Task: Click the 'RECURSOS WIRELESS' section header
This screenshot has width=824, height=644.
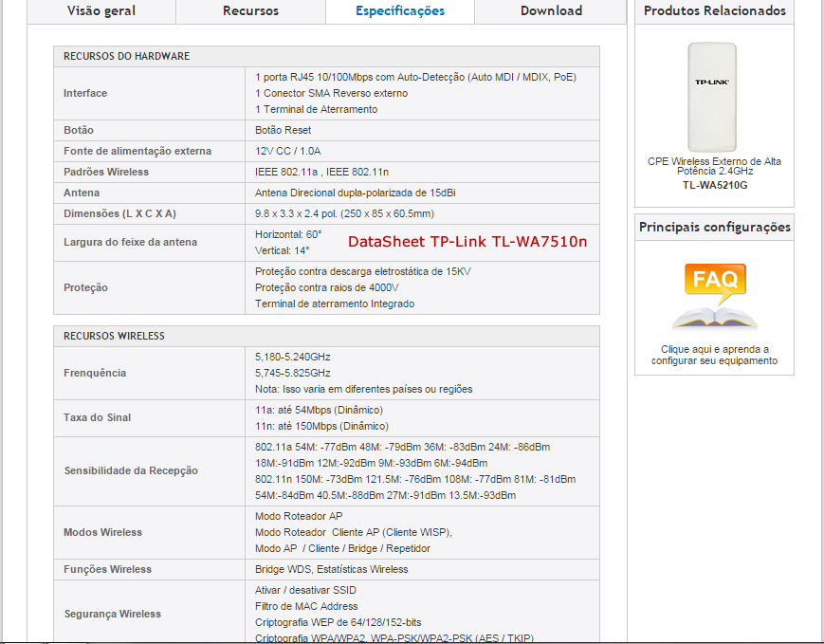Action: pyautogui.click(x=114, y=336)
